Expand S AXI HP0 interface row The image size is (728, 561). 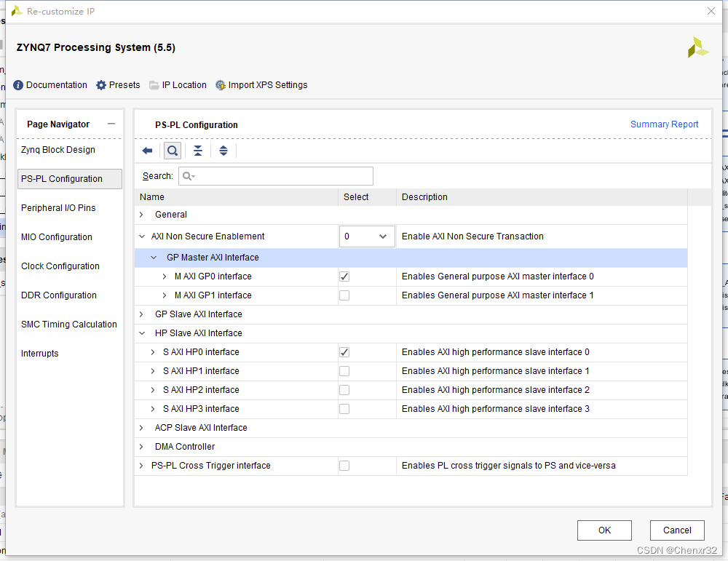click(x=153, y=352)
